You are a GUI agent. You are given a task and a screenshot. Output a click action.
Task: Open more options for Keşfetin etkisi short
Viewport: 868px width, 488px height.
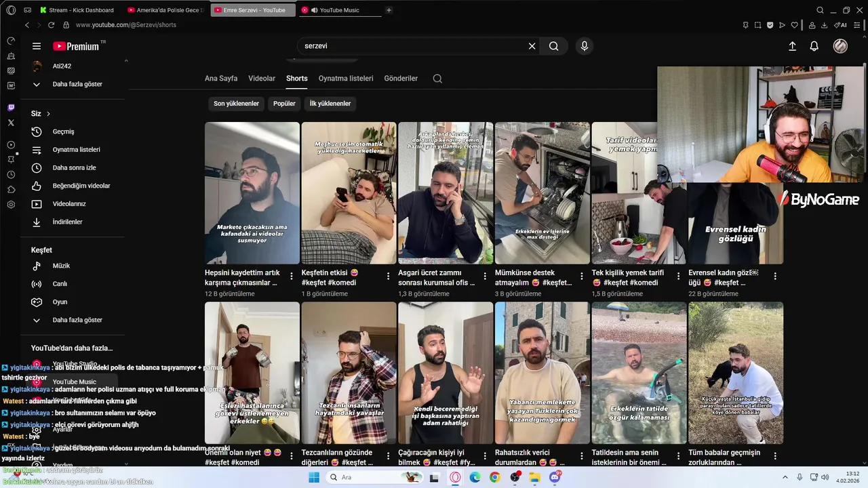pos(388,277)
